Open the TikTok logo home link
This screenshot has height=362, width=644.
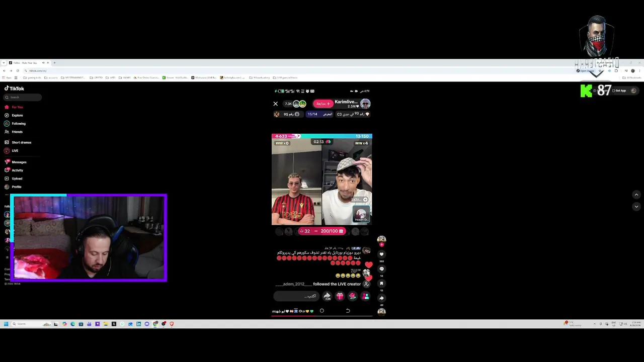coord(14,88)
